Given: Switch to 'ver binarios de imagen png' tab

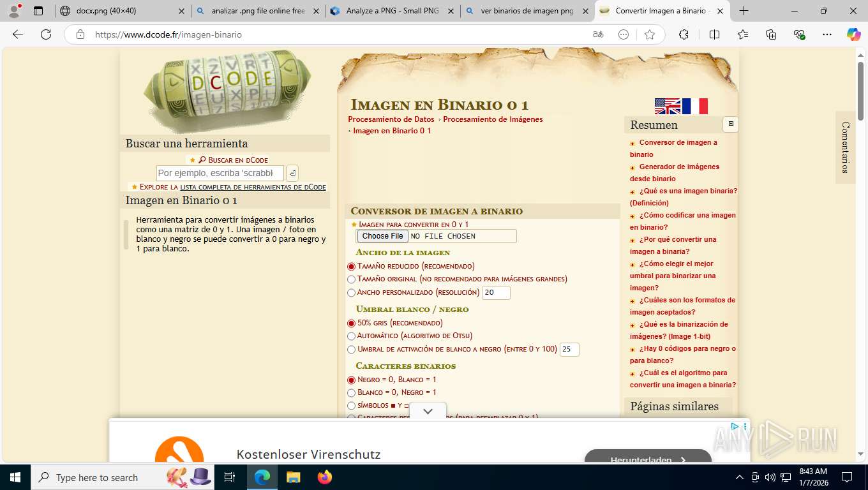Looking at the screenshot, I should (x=527, y=11).
